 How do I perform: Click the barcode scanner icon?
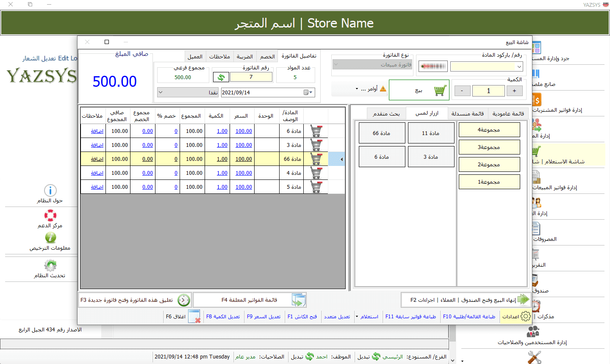click(433, 66)
